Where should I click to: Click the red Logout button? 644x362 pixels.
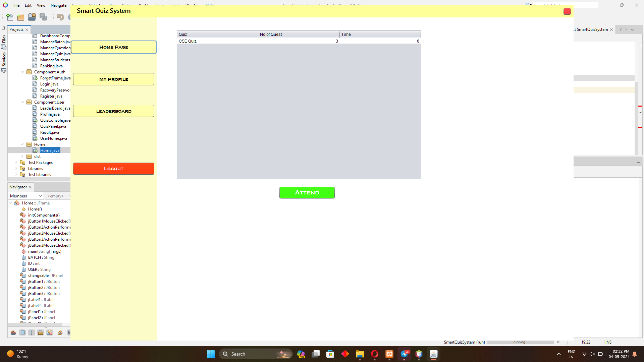114,169
